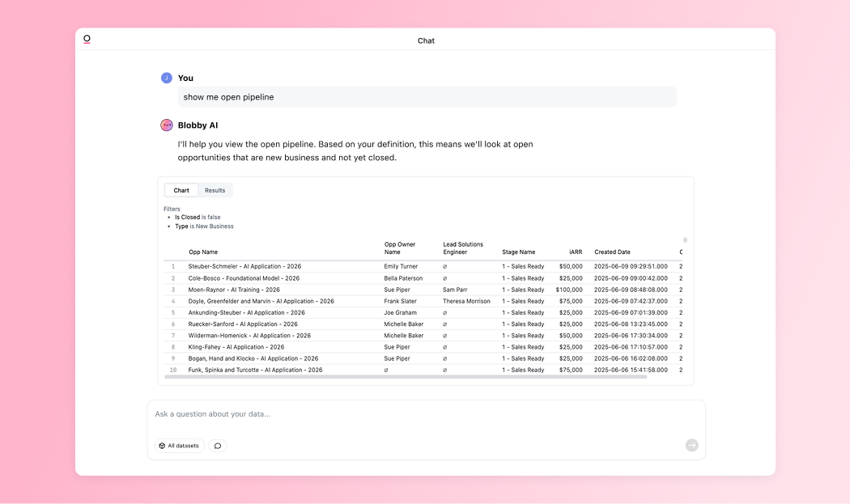The image size is (850, 504).
Task: Click the chat bubble icon button
Action: coord(218,446)
